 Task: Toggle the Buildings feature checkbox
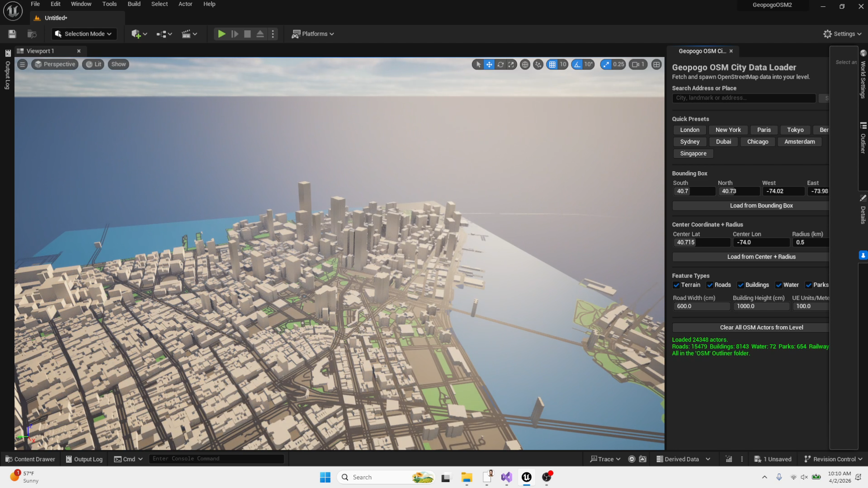[741, 285]
